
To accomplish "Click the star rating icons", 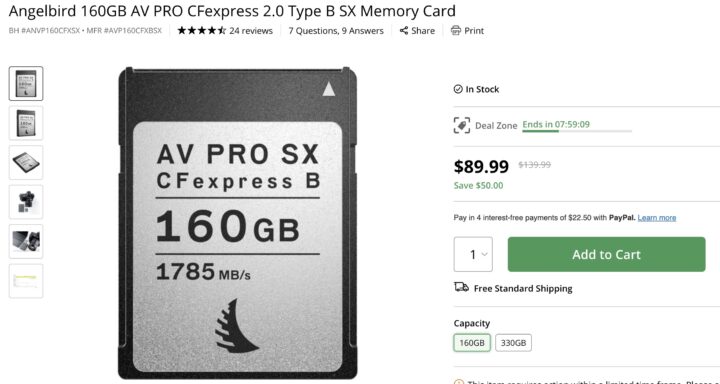I will (202, 31).
